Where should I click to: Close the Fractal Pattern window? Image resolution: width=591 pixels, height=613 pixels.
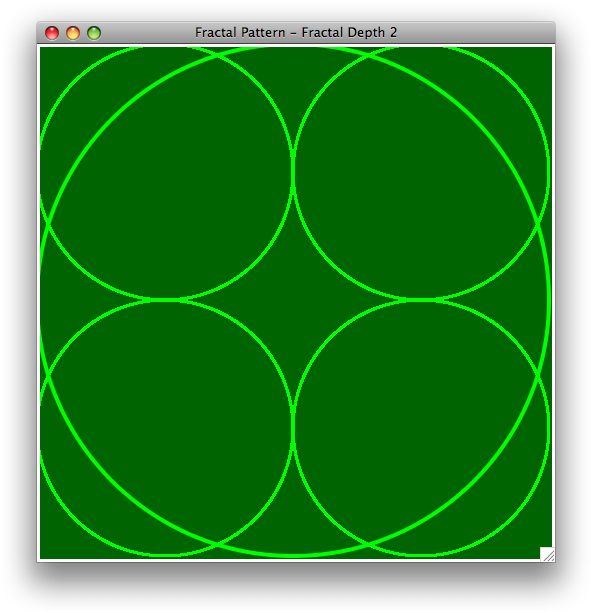52,33
